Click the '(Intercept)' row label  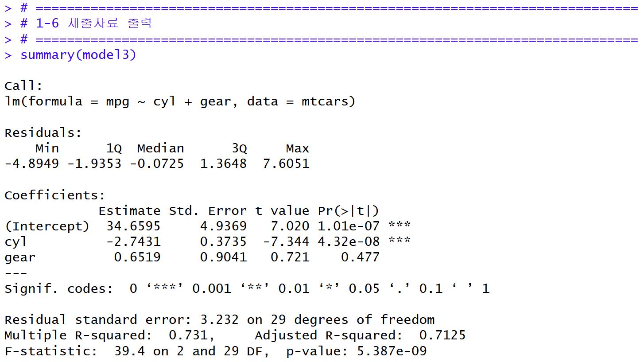click(47, 226)
